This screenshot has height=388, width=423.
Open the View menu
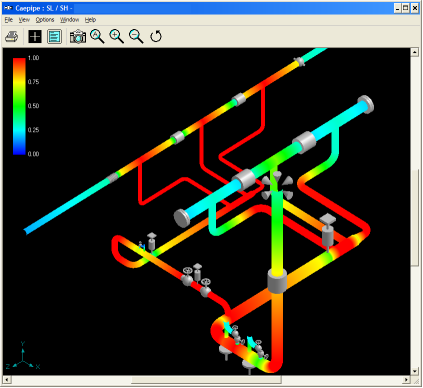coord(24,20)
